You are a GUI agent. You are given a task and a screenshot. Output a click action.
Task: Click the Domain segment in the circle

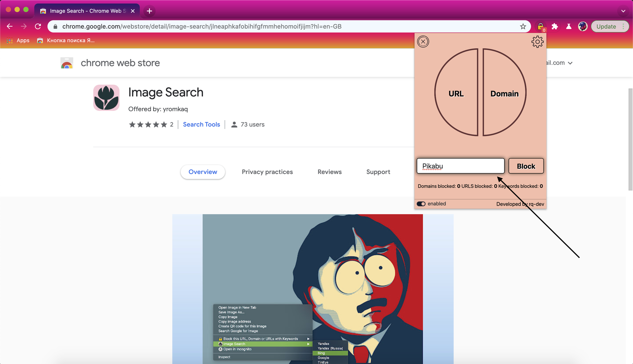504,94
